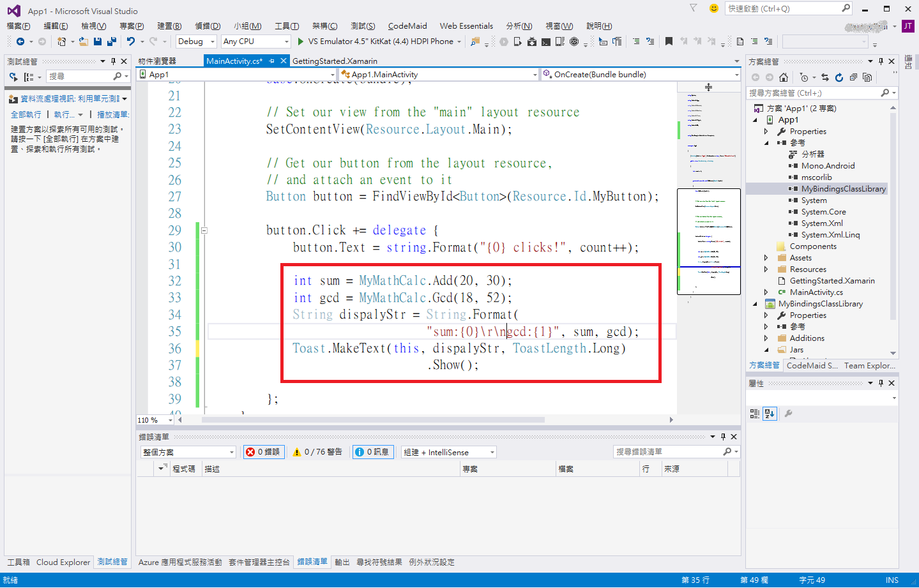Click the Navigate Backward arrow in toolbar
919x588 pixels.
click(20, 41)
